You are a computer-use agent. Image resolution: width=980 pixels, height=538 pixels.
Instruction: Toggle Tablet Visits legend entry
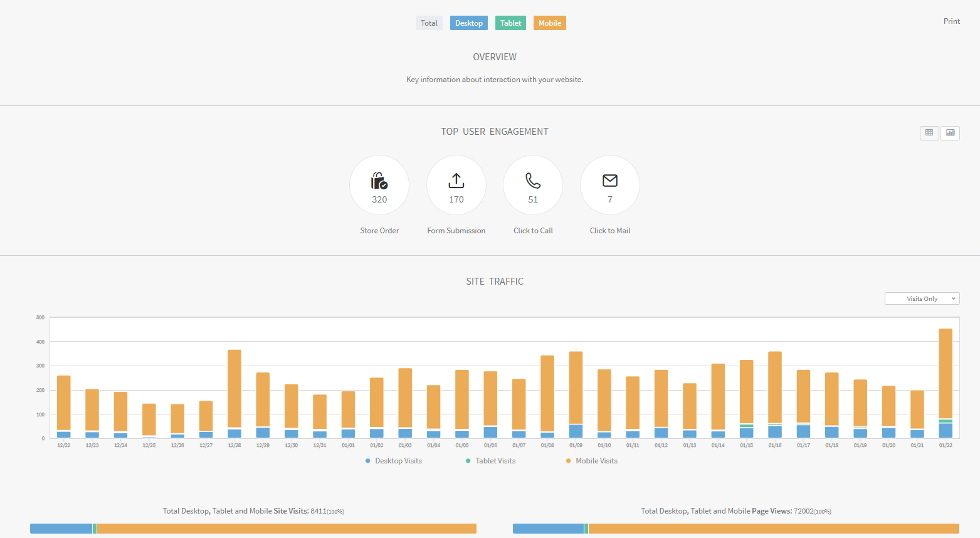491,461
